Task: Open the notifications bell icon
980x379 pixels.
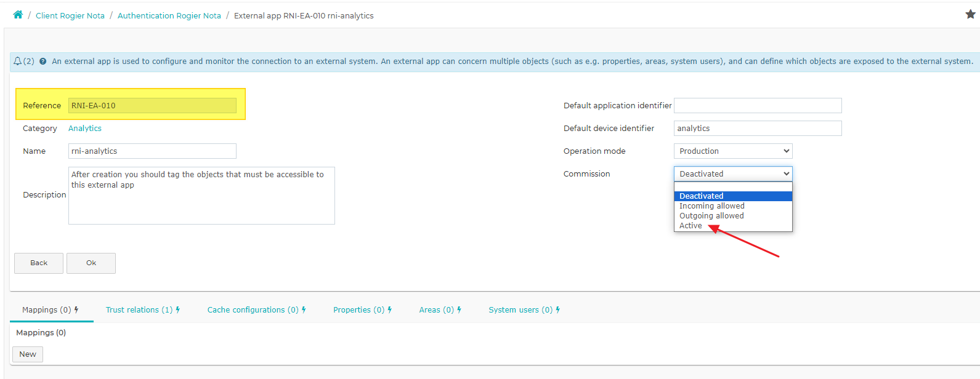Action: pos(18,62)
